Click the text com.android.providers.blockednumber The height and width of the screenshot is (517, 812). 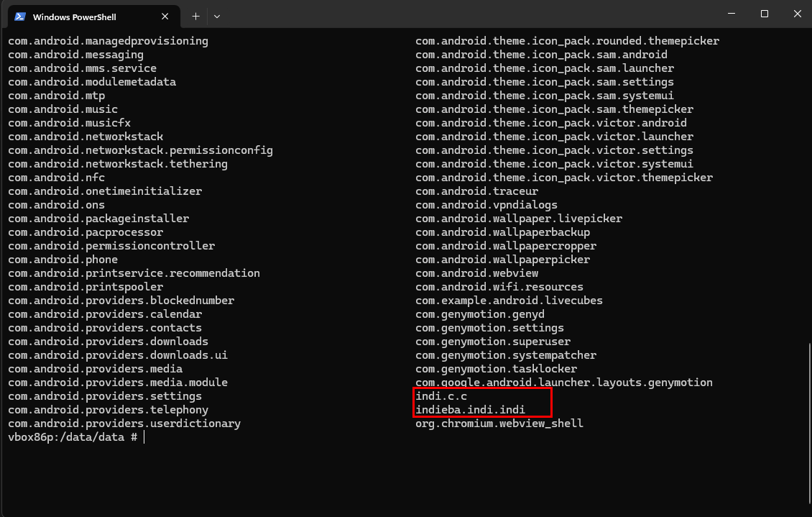point(121,301)
